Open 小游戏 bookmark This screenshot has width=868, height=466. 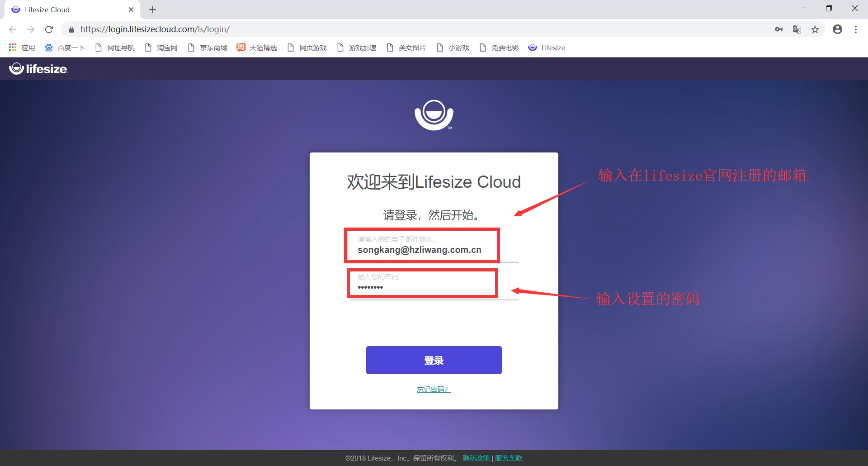(x=453, y=48)
